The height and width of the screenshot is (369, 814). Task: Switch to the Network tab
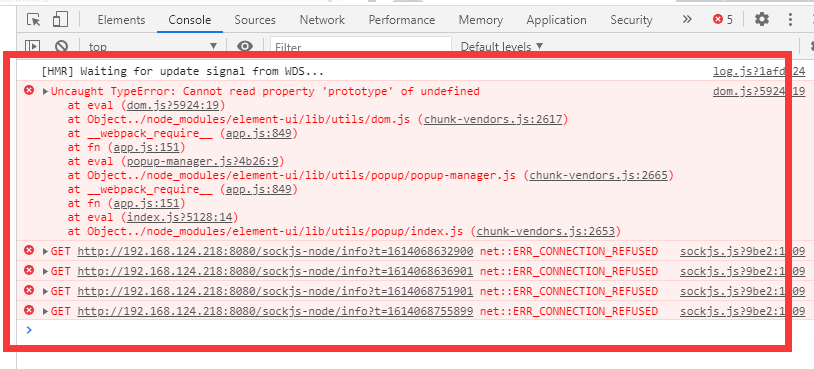[x=322, y=20]
